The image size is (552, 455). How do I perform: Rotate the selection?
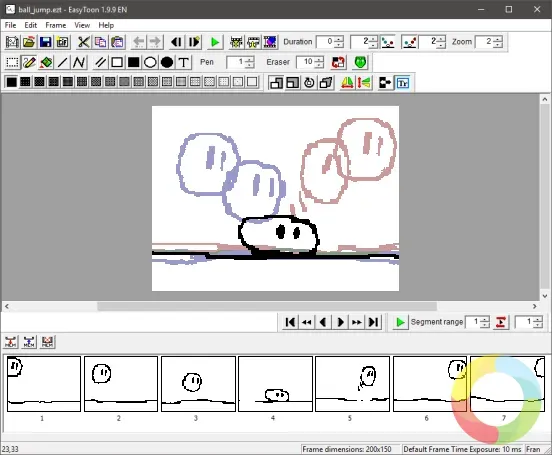point(309,83)
